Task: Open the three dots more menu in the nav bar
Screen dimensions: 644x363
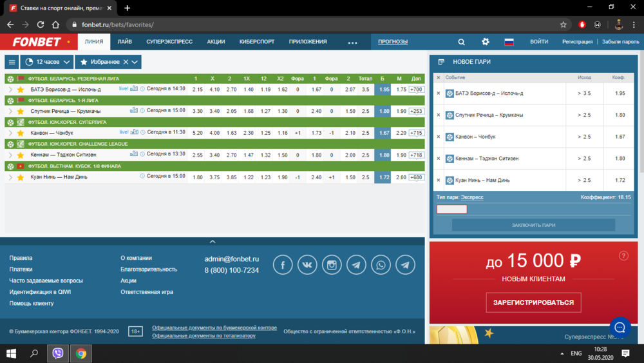Action: [x=352, y=43]
